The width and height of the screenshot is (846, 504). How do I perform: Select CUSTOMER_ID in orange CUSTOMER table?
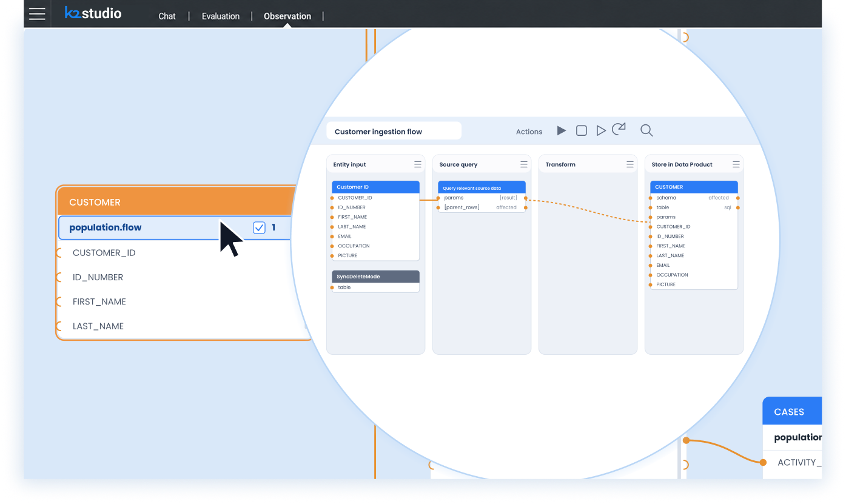(104, 253)
